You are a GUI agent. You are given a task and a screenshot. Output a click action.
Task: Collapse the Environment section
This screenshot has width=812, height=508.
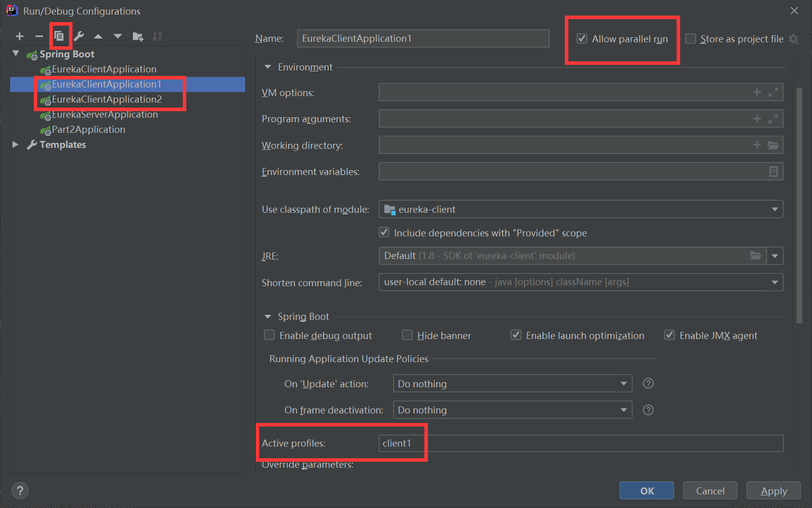pyautogui.click(x=268, y=67)
